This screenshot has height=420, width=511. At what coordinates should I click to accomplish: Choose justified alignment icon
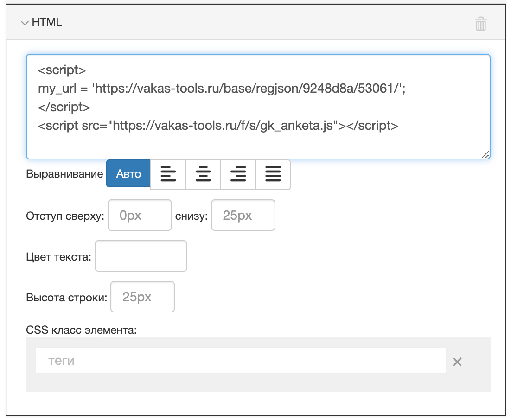click(273, 175)
